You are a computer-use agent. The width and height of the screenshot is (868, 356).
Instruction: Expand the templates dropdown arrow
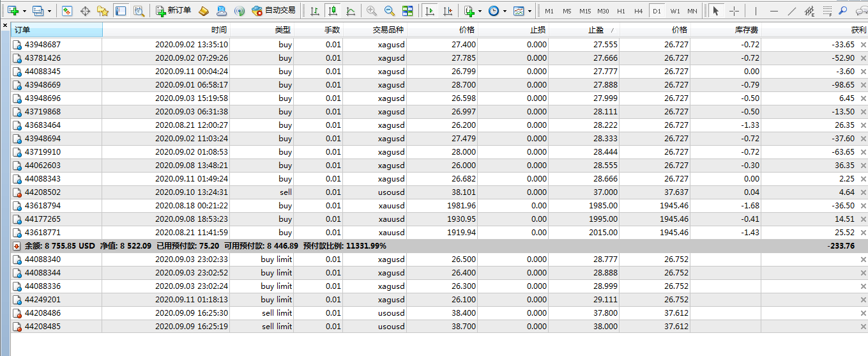coord(529,11)
